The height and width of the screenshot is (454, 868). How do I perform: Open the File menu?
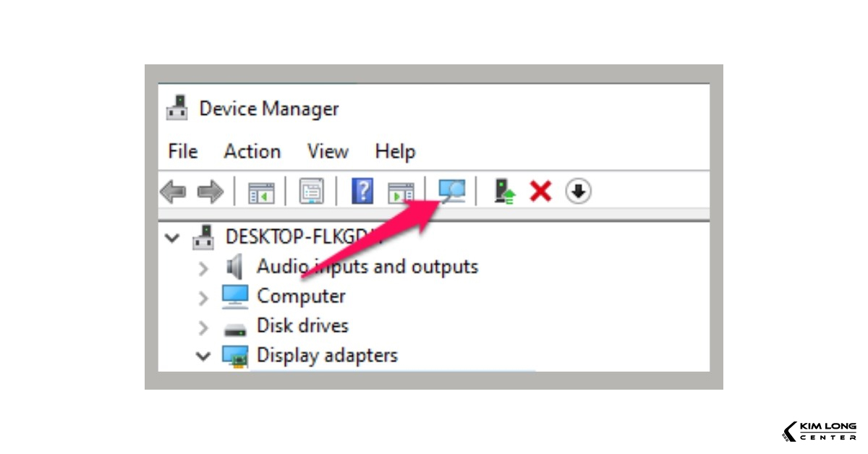(182, 152)
